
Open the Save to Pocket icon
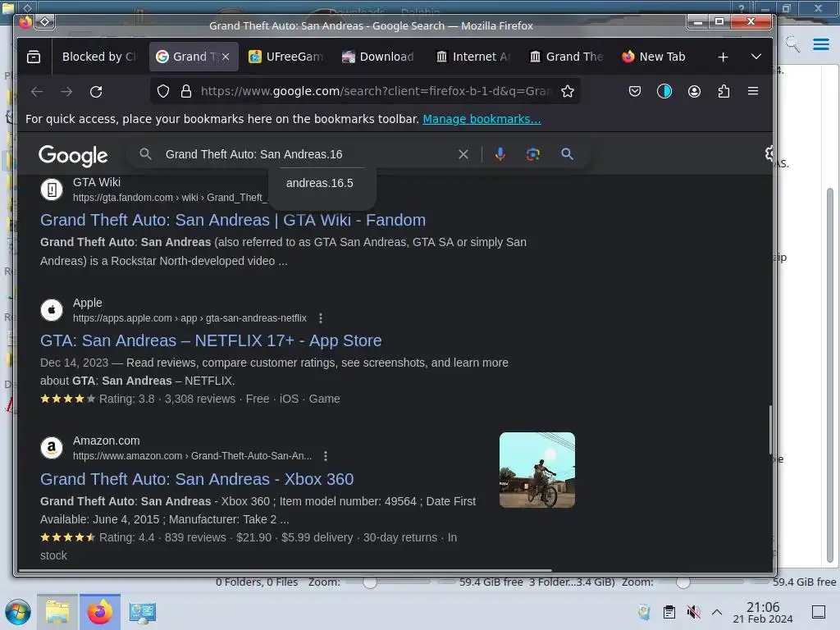coord(635,92)
